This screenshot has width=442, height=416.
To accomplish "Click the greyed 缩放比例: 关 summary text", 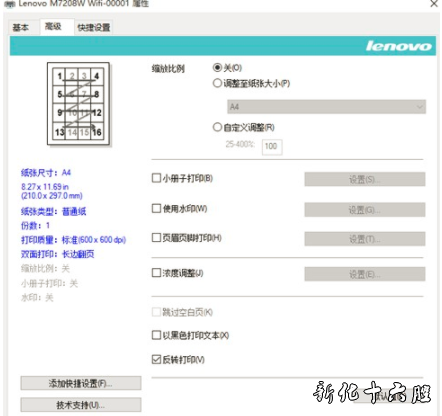I will click(45, 269).
